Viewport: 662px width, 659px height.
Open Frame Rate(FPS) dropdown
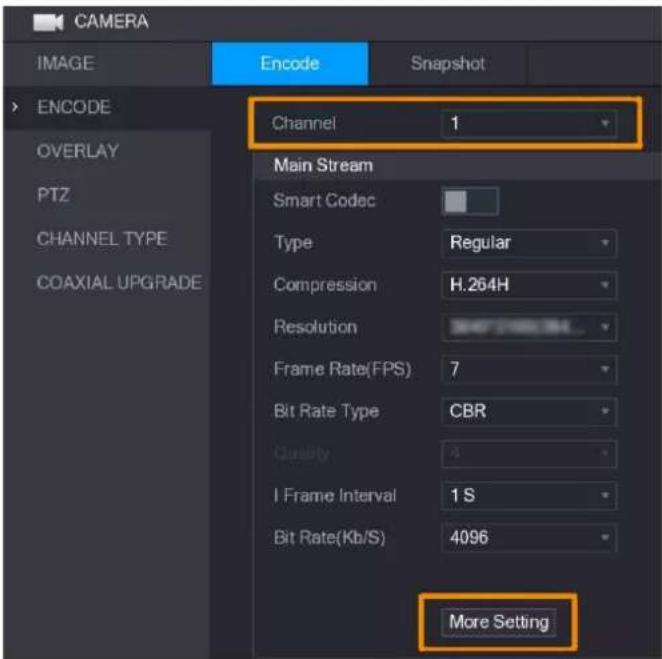coord(529,369)
